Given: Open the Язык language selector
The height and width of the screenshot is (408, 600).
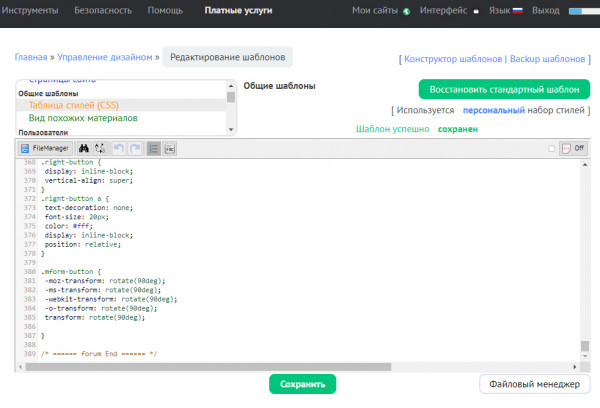Looking at the screenshot, I should click(x=499, y=10).
